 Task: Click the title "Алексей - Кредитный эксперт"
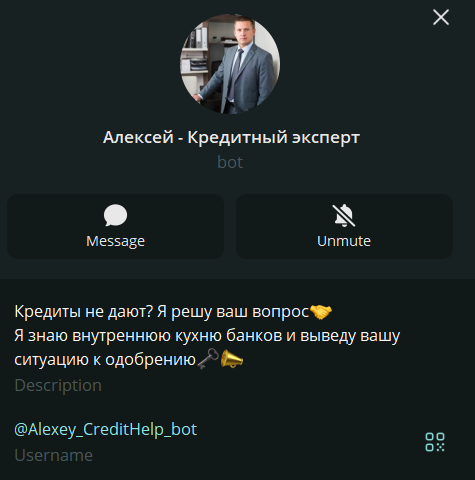tap(231, 137)
